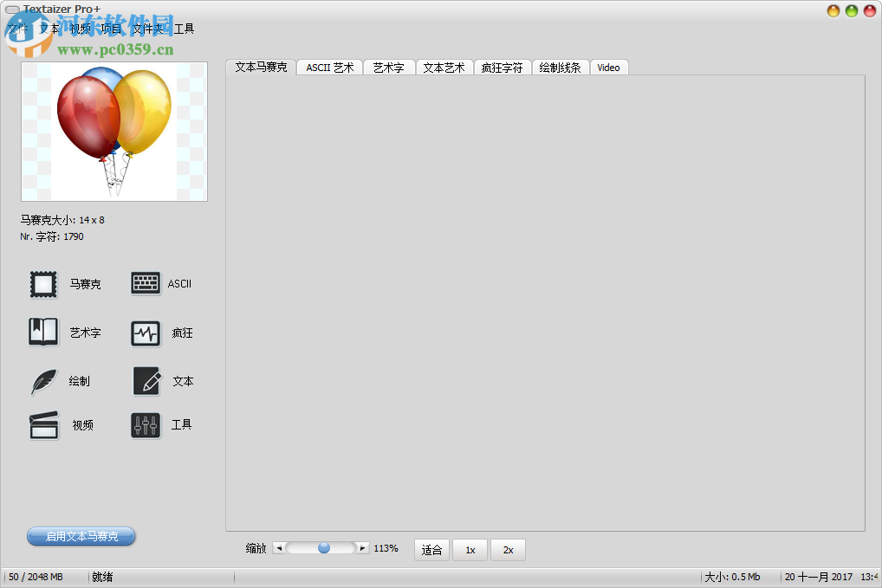Set zoom to 2x

point(508,549)
